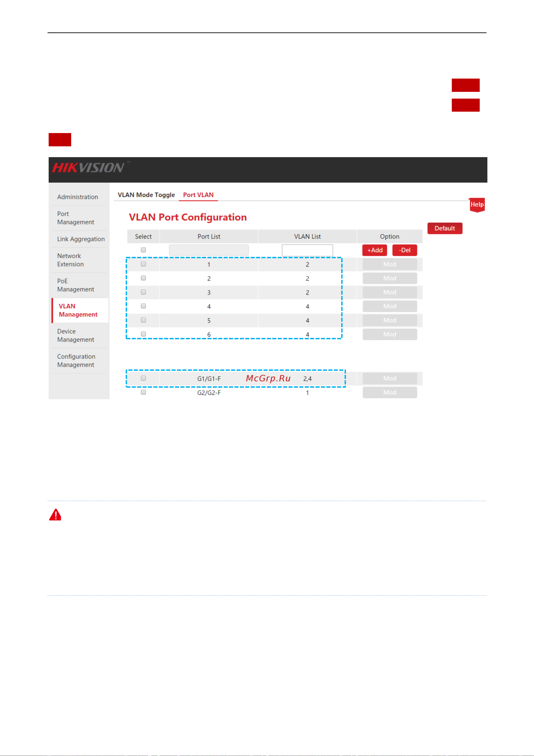Check the G1/G1-F row checkbox
This screenshot has height=756, width=534.
(143, 378)
